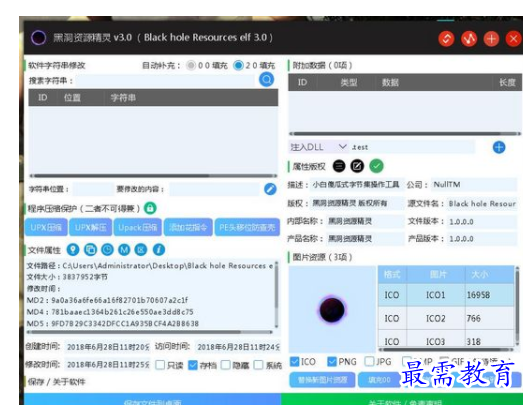
Task: Click the 添加花指令 button
Action: coord(188,228)
